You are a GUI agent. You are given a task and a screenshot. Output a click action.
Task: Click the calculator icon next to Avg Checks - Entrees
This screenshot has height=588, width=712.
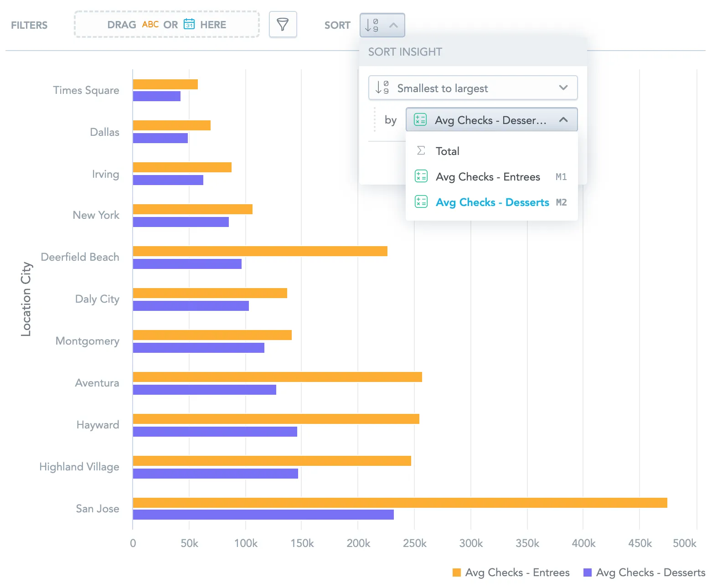pyautogui.click(x=421, y=176)
